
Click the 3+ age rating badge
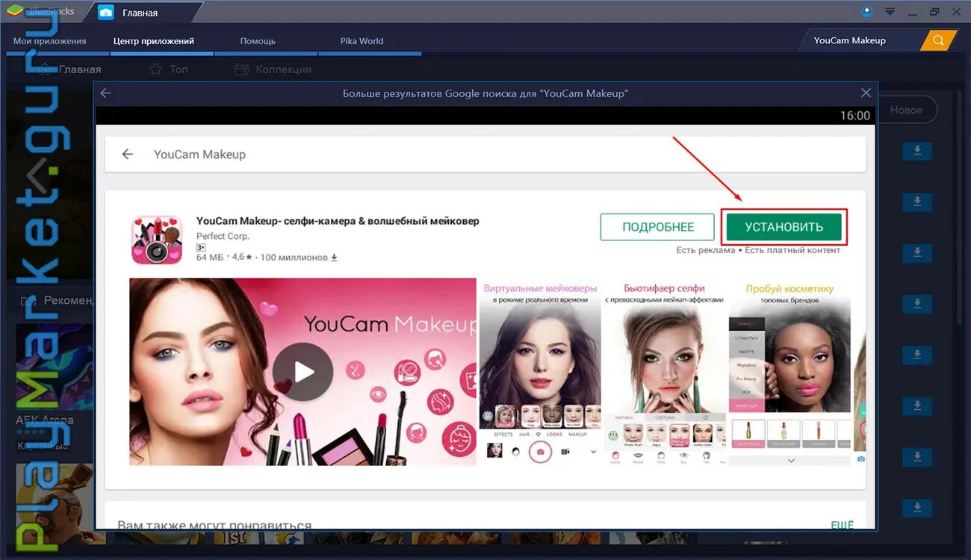coord(201,247)
